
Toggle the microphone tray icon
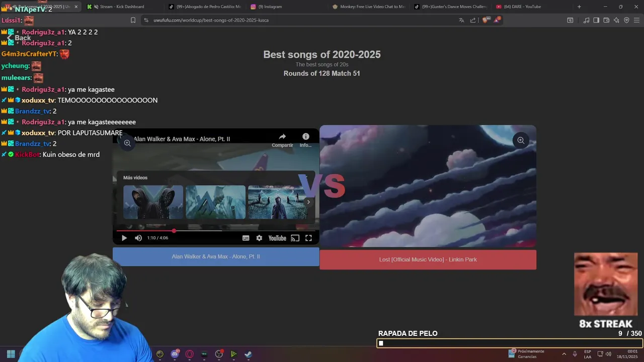[575, 354]
